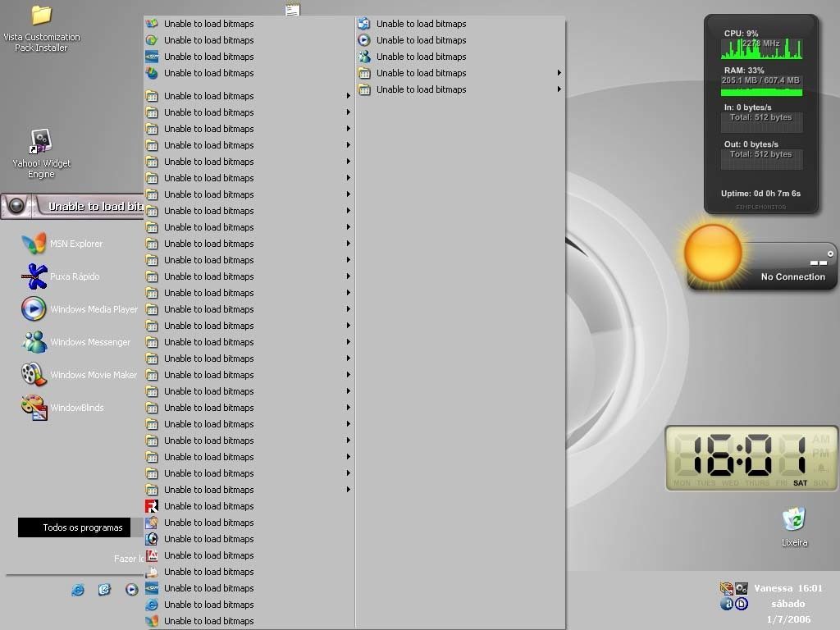Click the gears icon in system tray
The image size is (840, 630).
(x=742, y=589)
